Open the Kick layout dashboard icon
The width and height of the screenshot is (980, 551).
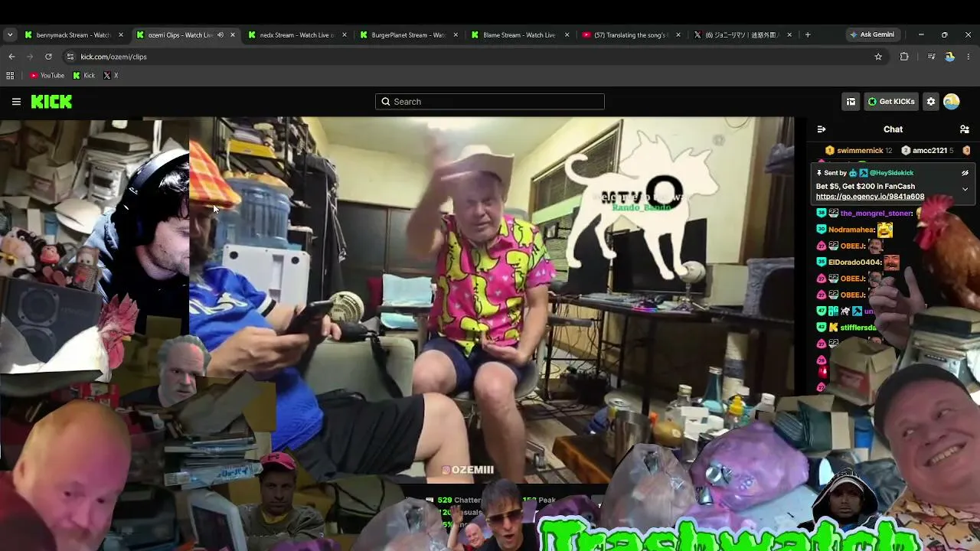[x=851, y=101]
